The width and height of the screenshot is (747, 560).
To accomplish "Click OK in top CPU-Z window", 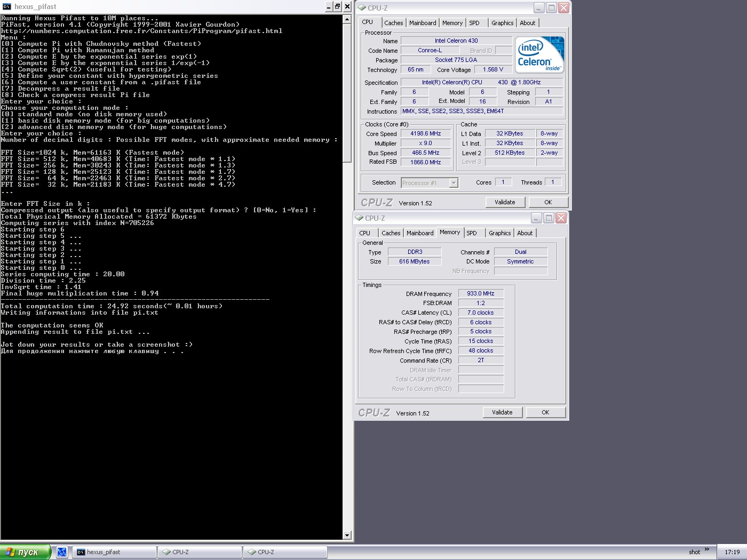I will [548, 202].
